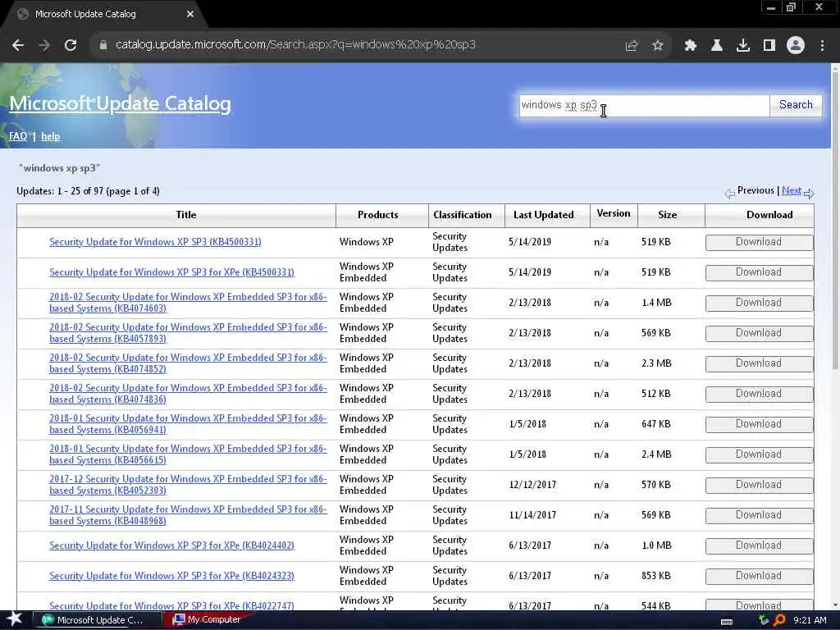Sort results by Last Updated column
The width and height of the screenshot is (840, 630).
click(543, 215)
